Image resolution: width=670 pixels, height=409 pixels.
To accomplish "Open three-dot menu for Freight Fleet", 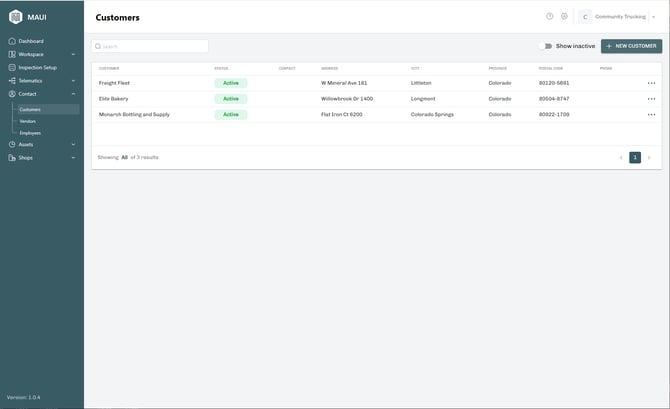I will coord(651,83).
